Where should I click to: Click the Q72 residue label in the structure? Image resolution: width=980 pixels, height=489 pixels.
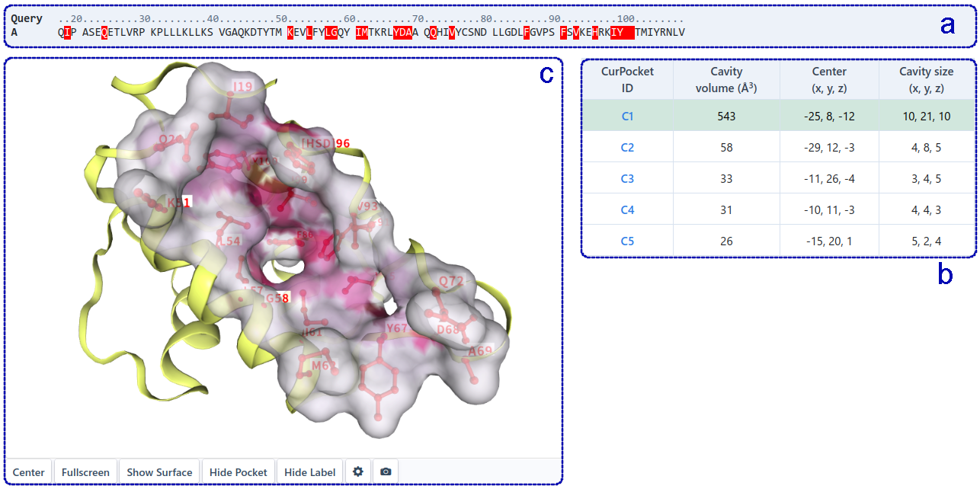tap(451, 282)
